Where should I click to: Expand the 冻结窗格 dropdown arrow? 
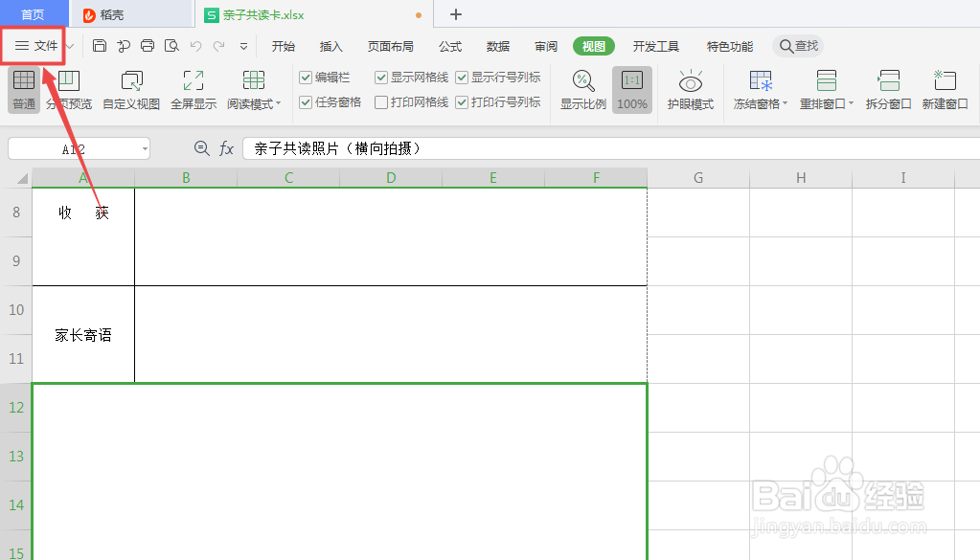tap(785, 103)
